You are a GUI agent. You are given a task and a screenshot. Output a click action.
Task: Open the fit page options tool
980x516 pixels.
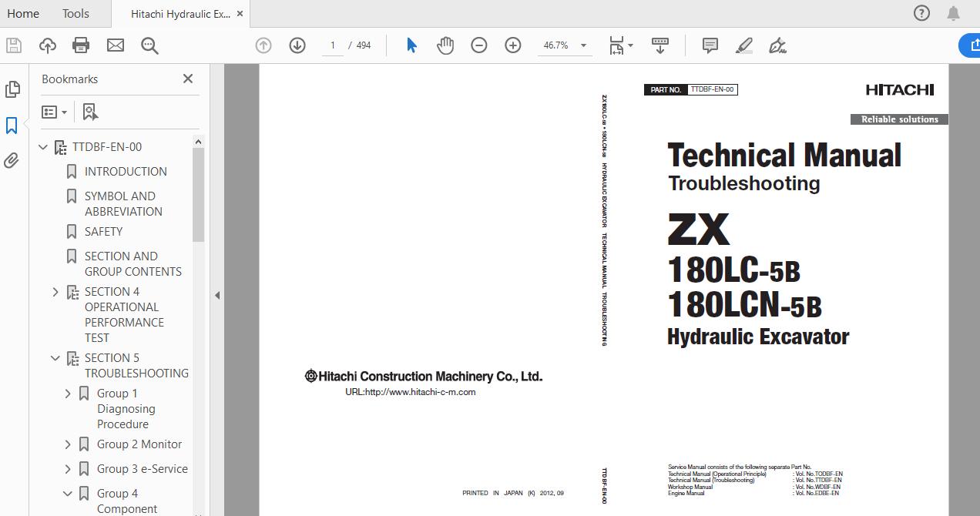(620, 45)
